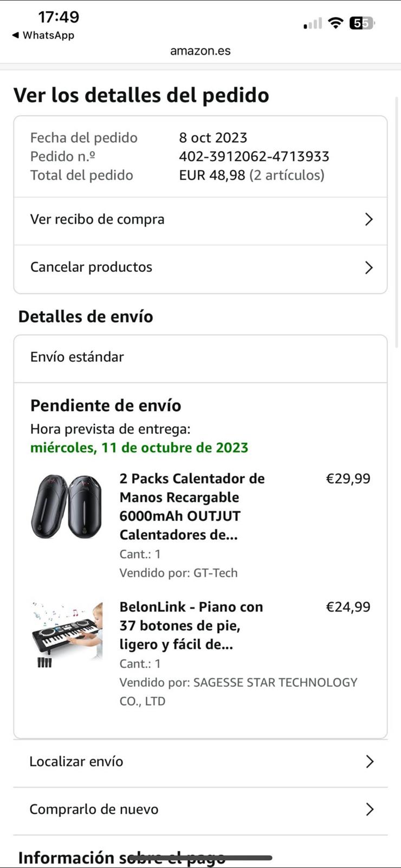
Task: Expand chevron next to Cancelar productos
Action: pyautogui.click(x=369, y=267)
